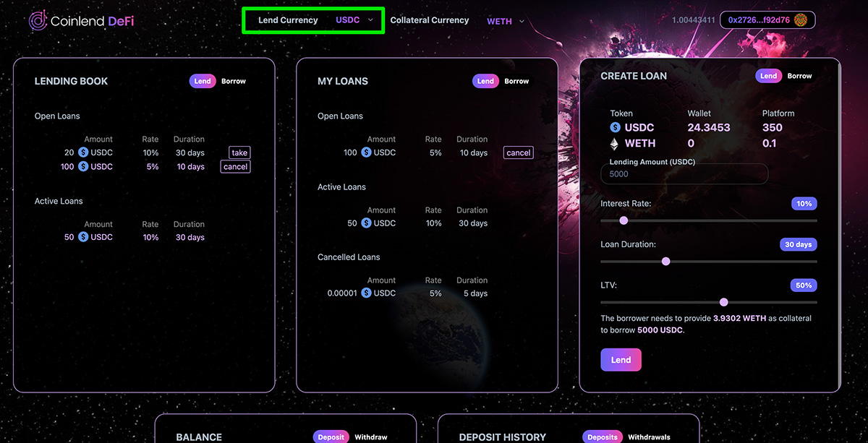
Task: Click wallet value 24.3453 for USDC
Action: coord(709,128)
